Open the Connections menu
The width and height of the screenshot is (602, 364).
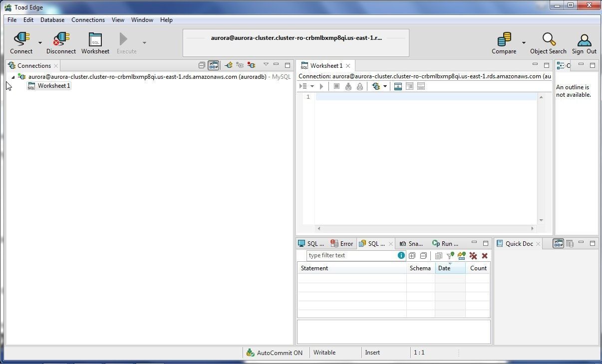(88, 20)
